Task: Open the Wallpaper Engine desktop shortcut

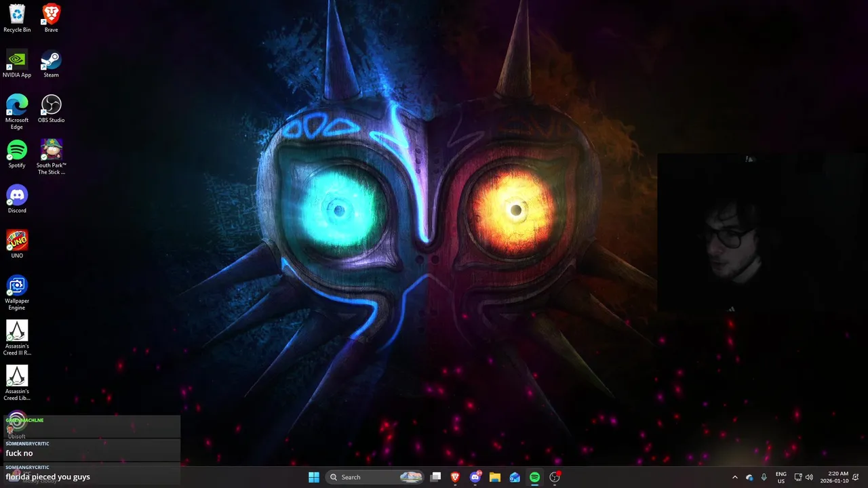Action: (x=17, y=293)
